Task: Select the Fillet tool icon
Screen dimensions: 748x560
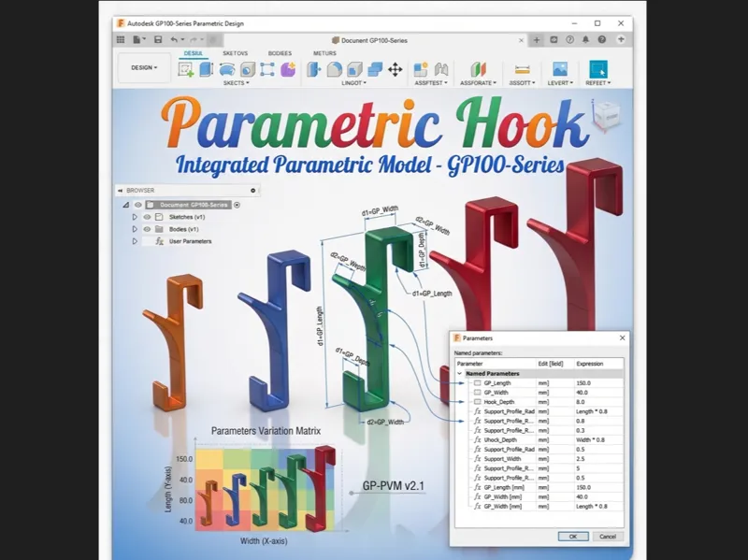Action: pos(335,69)
